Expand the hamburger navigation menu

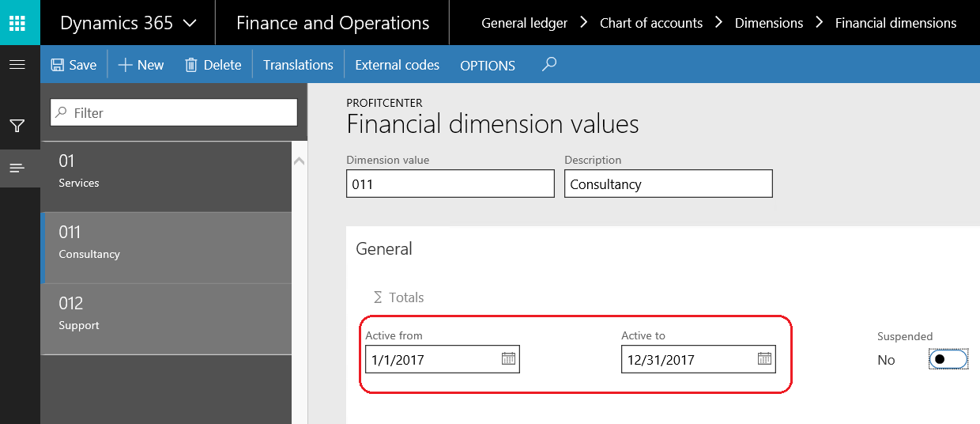[17, 65]
